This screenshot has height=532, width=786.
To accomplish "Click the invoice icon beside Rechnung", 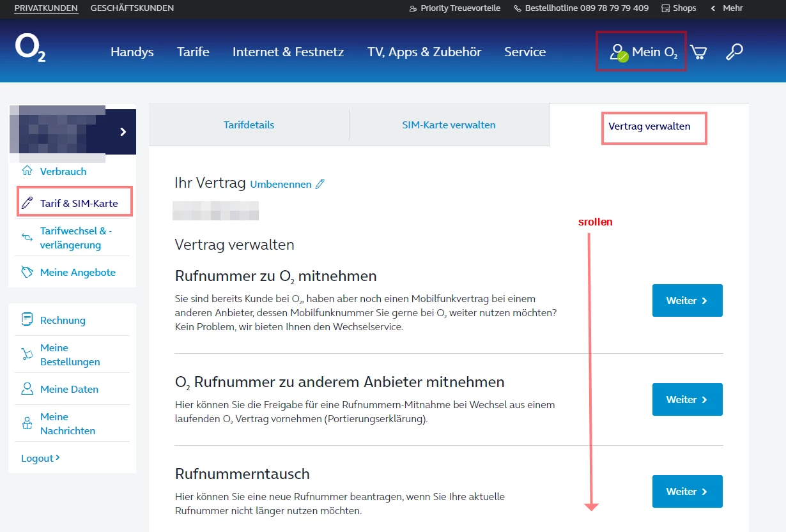I will click(27, 319).
